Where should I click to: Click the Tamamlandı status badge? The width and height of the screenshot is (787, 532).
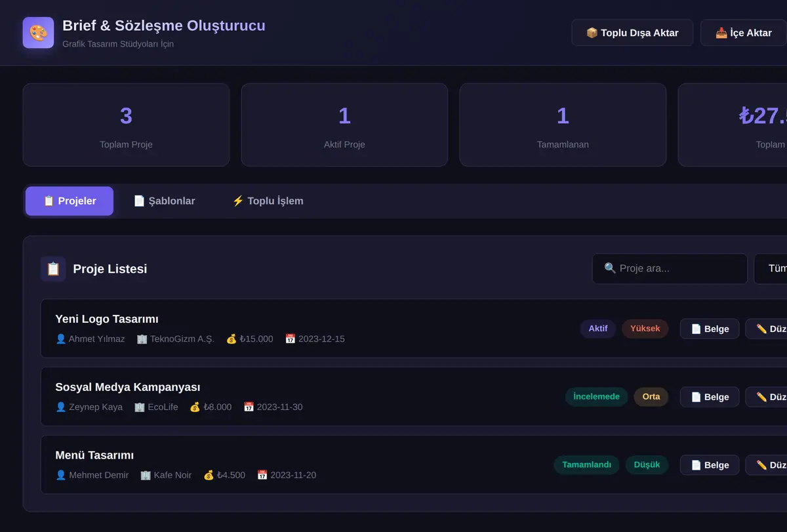point(587,465)
